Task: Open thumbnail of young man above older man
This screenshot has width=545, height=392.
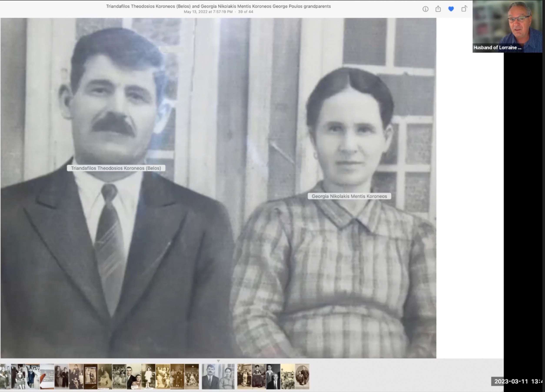Action: (x=273, y=376)
